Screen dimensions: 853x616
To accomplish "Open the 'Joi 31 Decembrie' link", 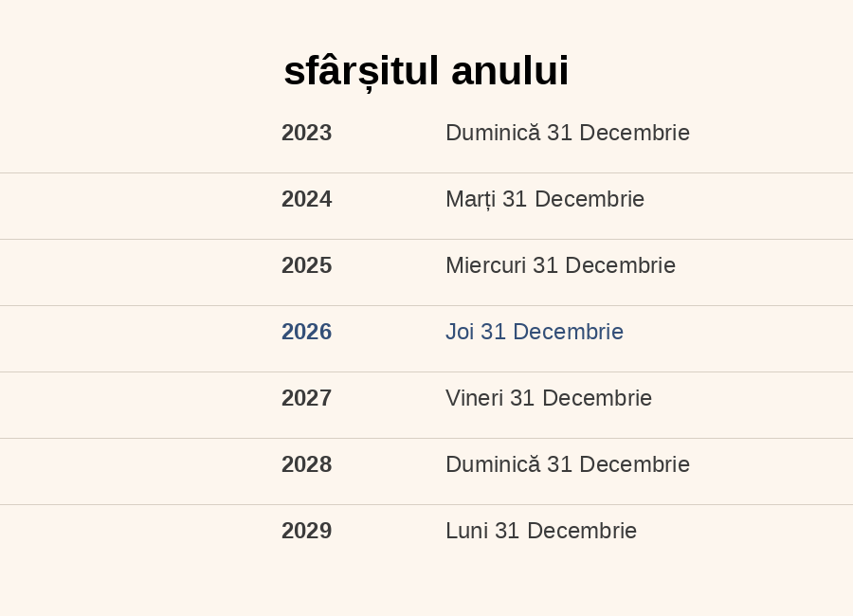I will [535, 332].
